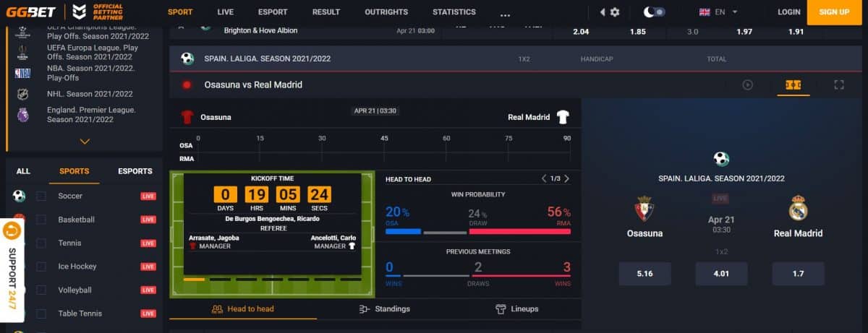Toggle the dark/light mode switch
The width and height of the screenshot is (868, 333).
point(655,12)
